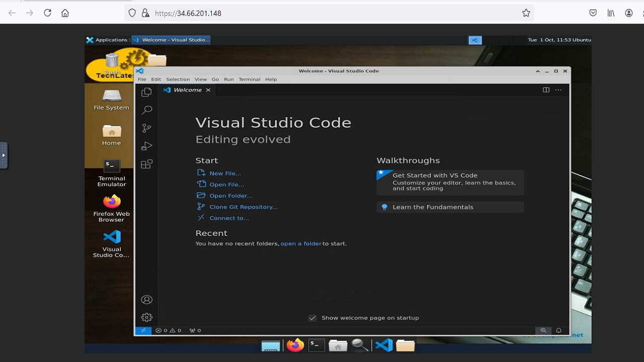Open the More Actions ellipsis menu
The width and height of the screenshot is (644, 362).
tap(558, 90)
